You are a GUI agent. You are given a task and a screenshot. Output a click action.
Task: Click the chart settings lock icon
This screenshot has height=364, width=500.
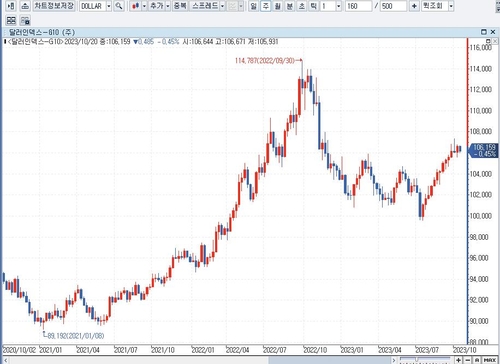(x=25, y=21)
